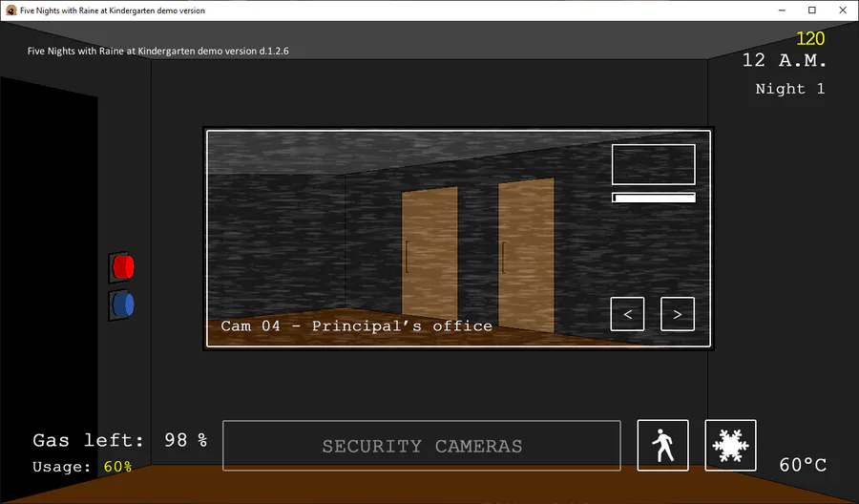Click the 98 % gas value
The width and height of the screenshot is (859, 504).
click(186, 440)
